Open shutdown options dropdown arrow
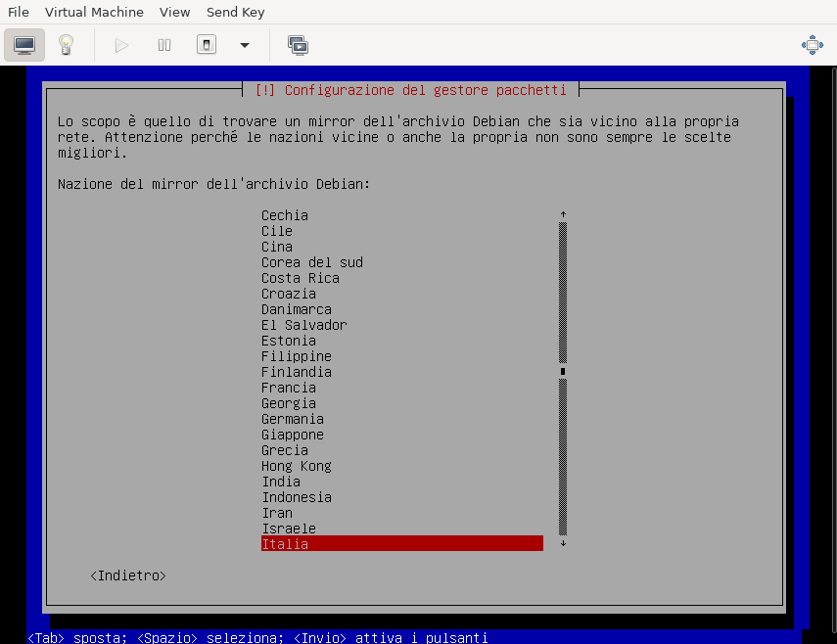837x644 pixels. 245,45
